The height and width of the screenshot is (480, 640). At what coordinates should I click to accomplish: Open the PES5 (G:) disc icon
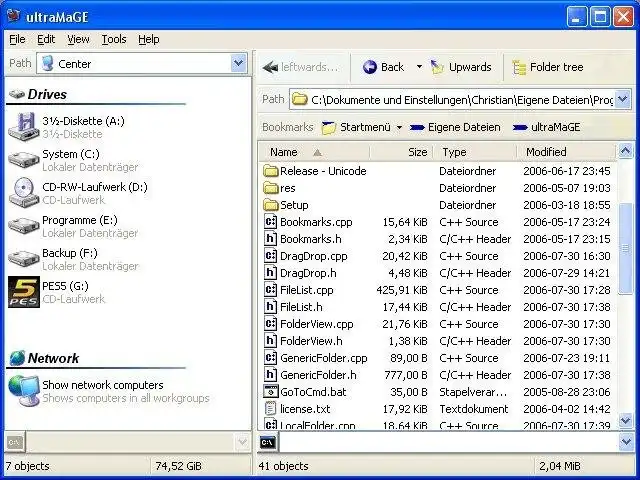pos(24,292)
